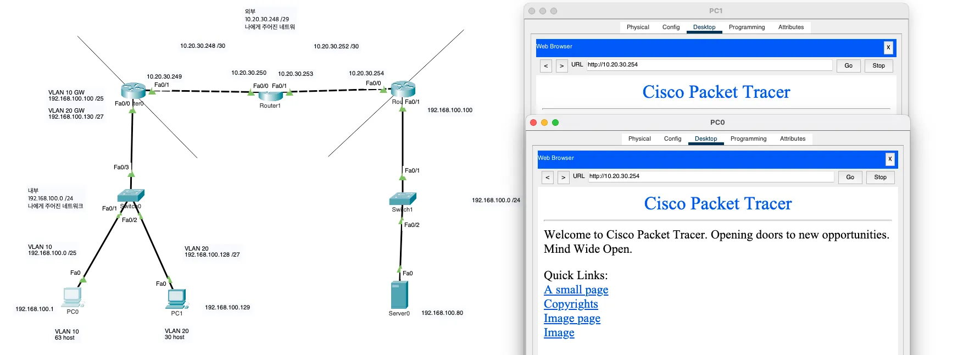
Task: Select the '10.20.30.248 /29' external network note
Action: [270, 19]
